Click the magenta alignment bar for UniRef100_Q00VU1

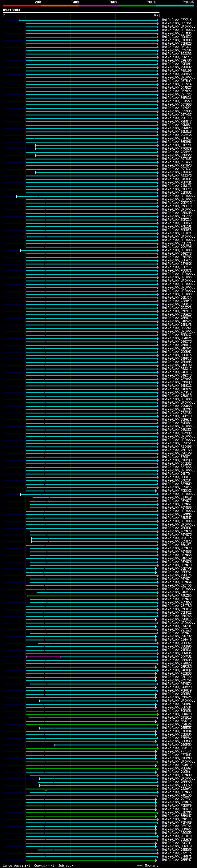(44, 657)
